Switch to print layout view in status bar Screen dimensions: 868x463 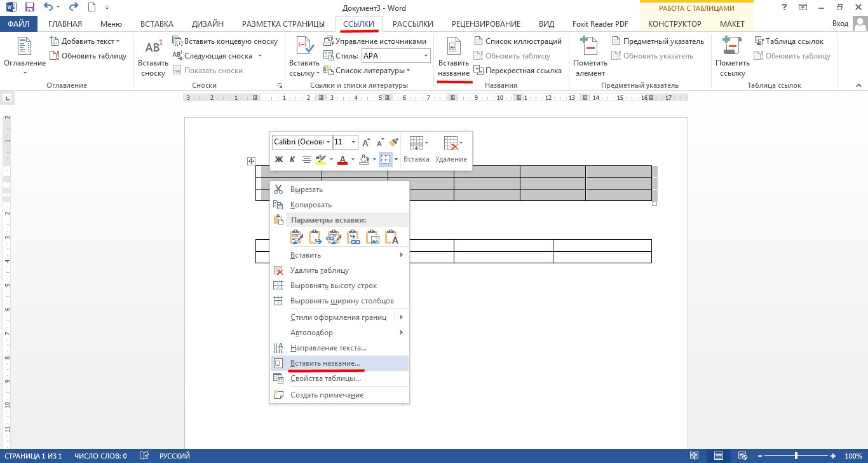coord(719,456)
